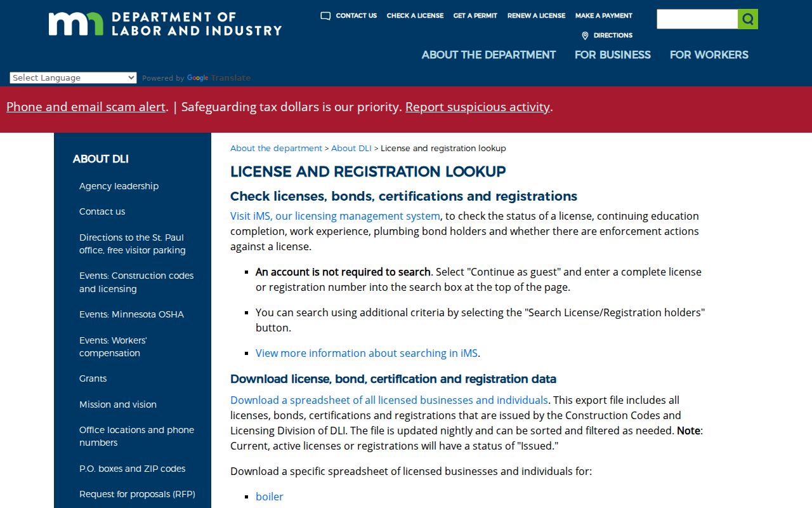
Task: Open Events: Construction codes and licensing
Action: pyautogui.click(x=136, y=282)
